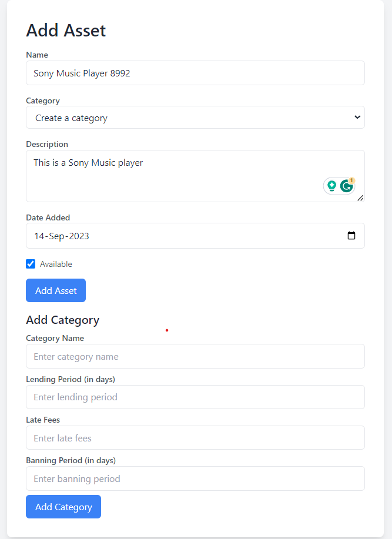The height and width of the screenshot is (539, 392).
Task: Click the Available label text
Action: (56, 264)
